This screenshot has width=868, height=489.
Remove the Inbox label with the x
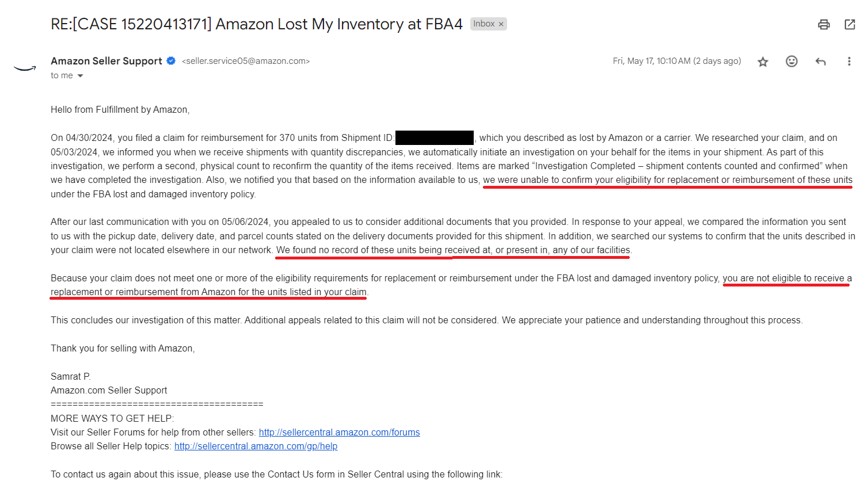point(501,24)
